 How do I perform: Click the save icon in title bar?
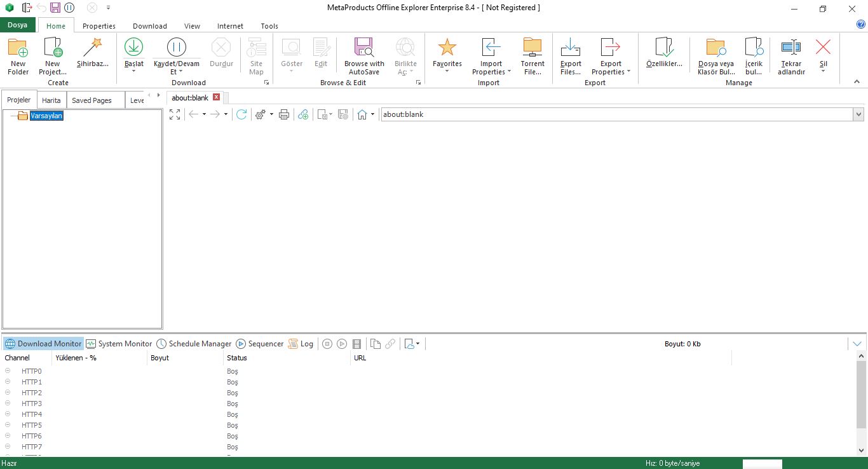click(x=55, y=8)
